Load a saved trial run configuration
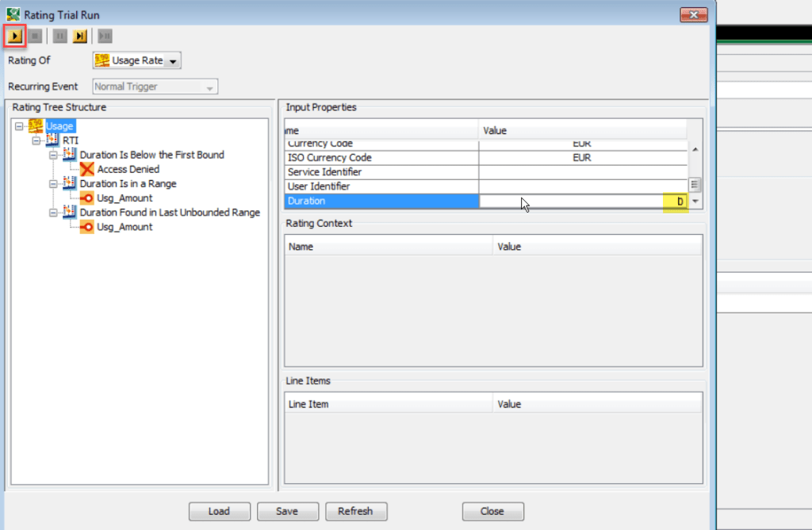 tap(219, 511)
